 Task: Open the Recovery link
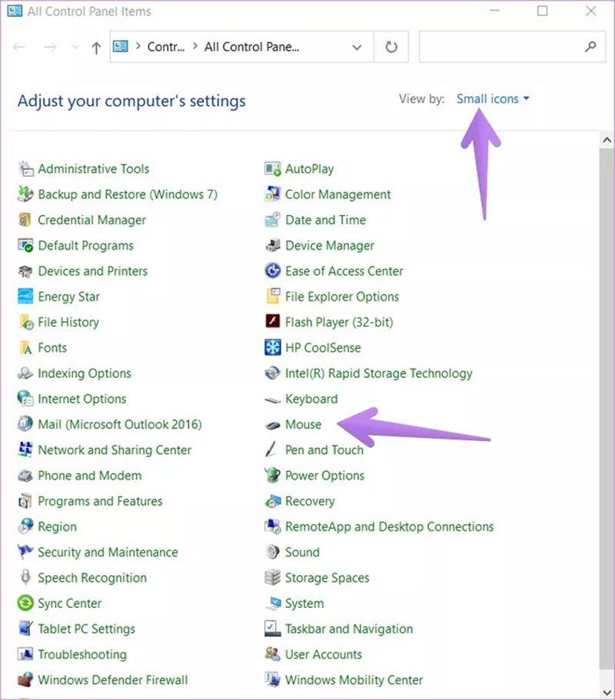coord(310,501)
